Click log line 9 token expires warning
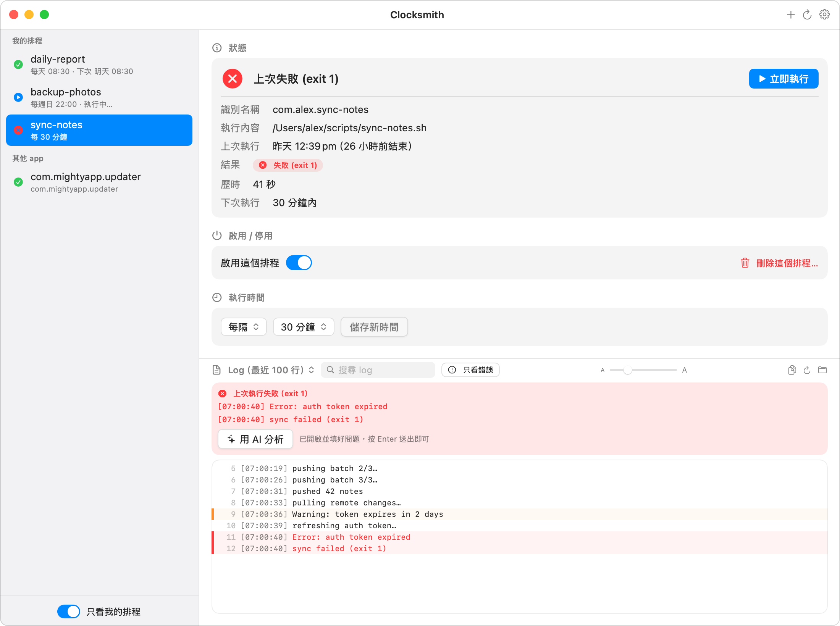Viewport: 840px width, 626px height. click(520, 514)
